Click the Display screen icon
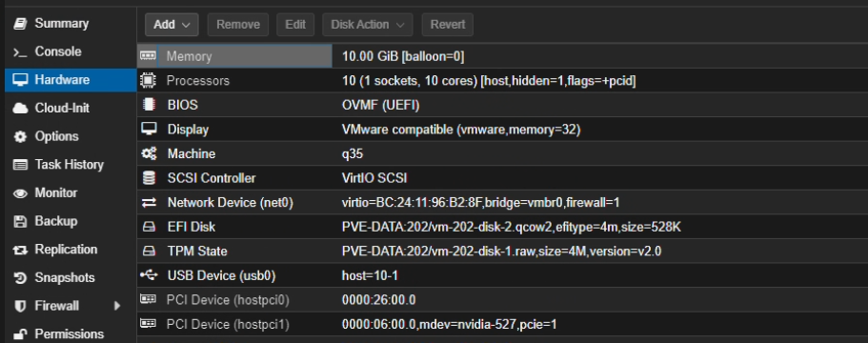868x343 pixels. (x=149, y=129)
